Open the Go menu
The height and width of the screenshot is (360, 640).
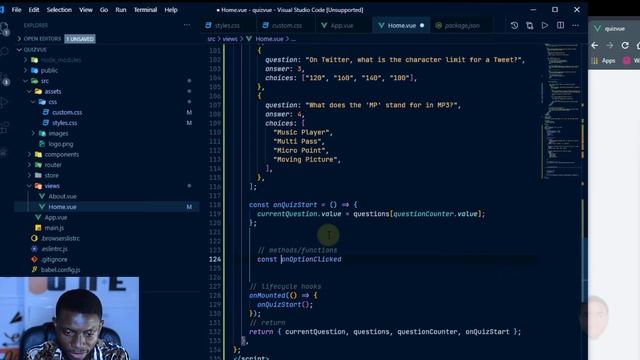tap(104, 10)
